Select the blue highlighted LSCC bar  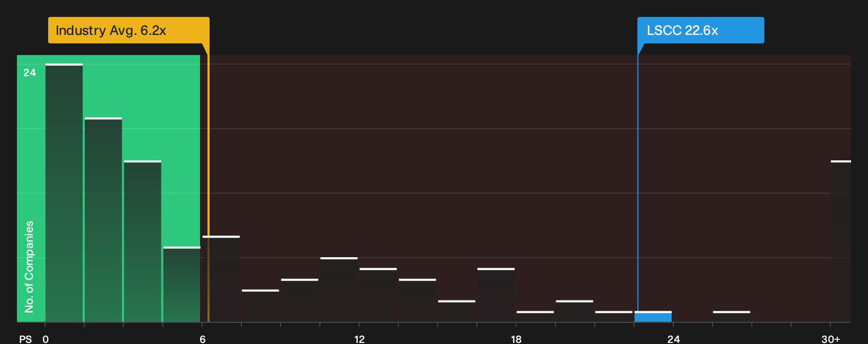(x=653, y=316)
